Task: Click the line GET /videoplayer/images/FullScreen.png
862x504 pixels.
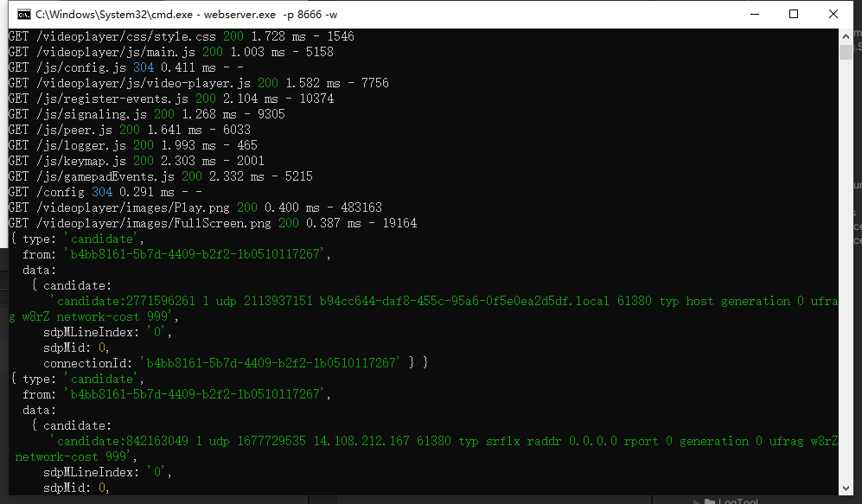Action: 213,223
